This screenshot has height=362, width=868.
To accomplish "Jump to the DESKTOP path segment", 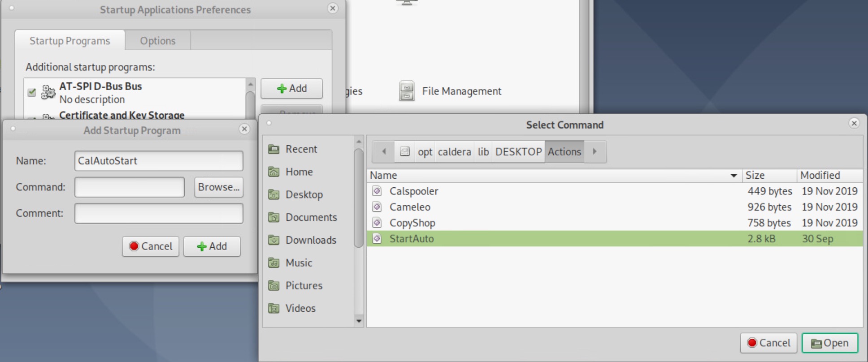I will click(x=518, y=152).
